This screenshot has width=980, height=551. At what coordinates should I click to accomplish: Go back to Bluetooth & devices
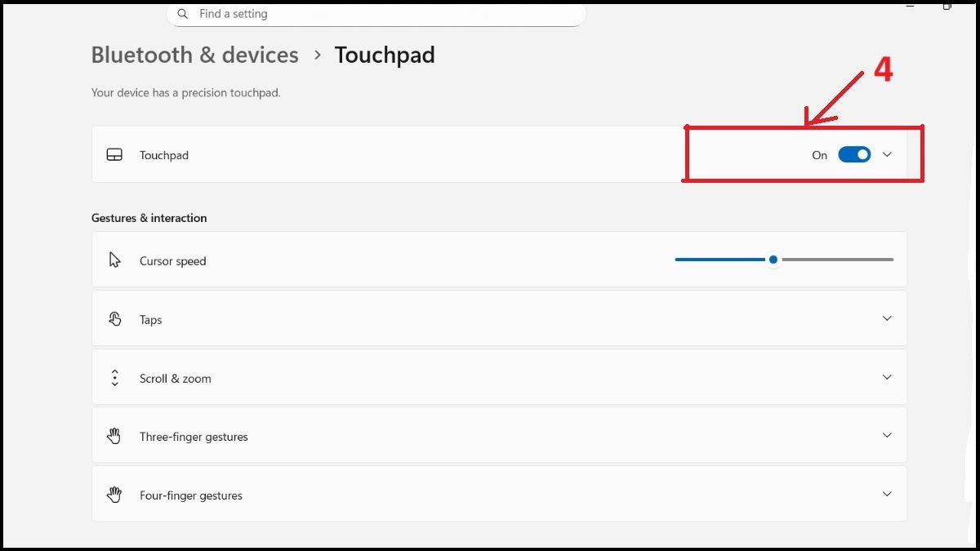click(x=194, y=55)
